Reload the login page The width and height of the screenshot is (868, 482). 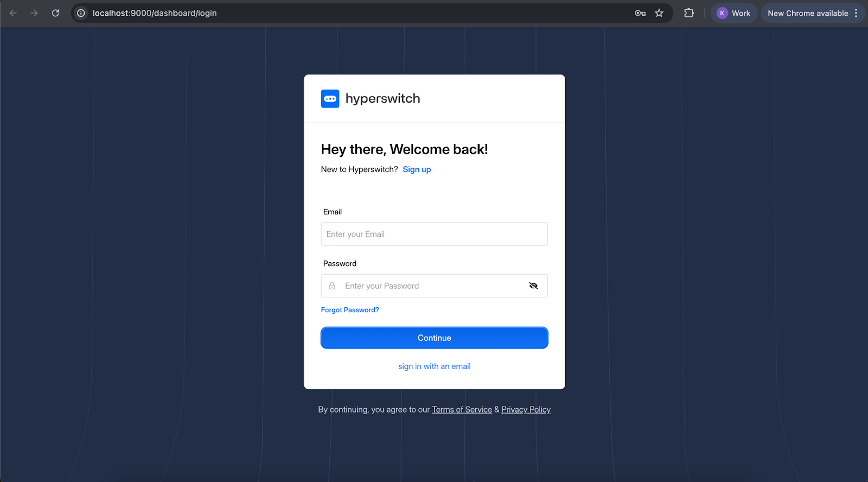coord(55,13)
